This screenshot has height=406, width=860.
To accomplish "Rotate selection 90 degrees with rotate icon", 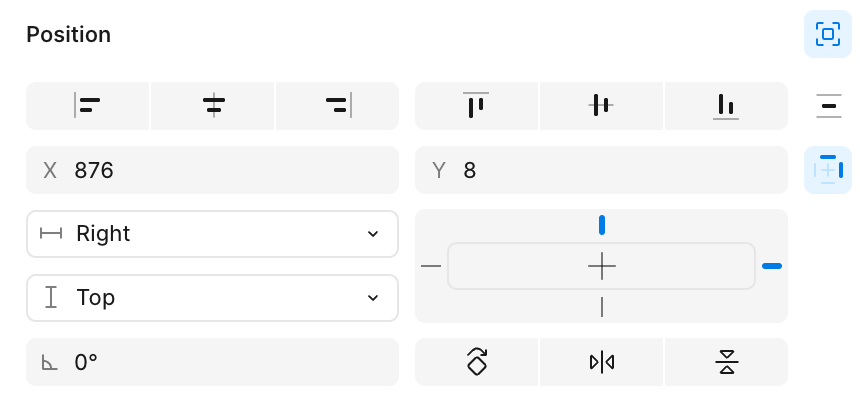I will pos(476,362).
